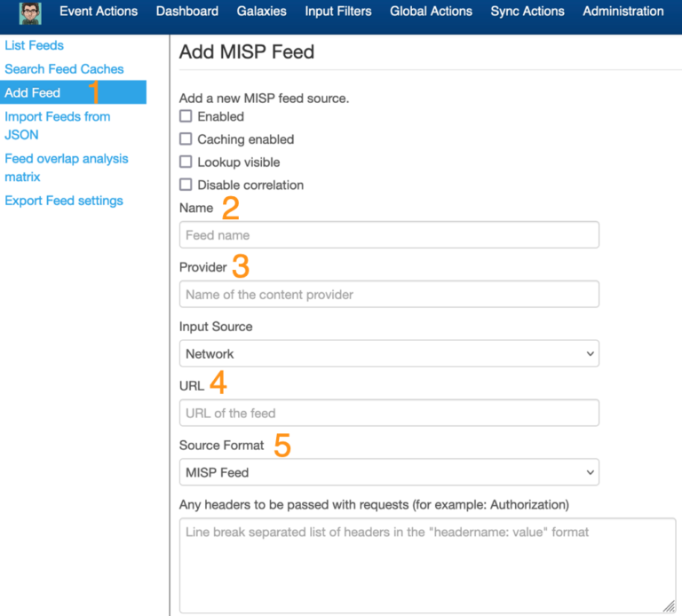Click the headers text area resize handle

[670, 606]
